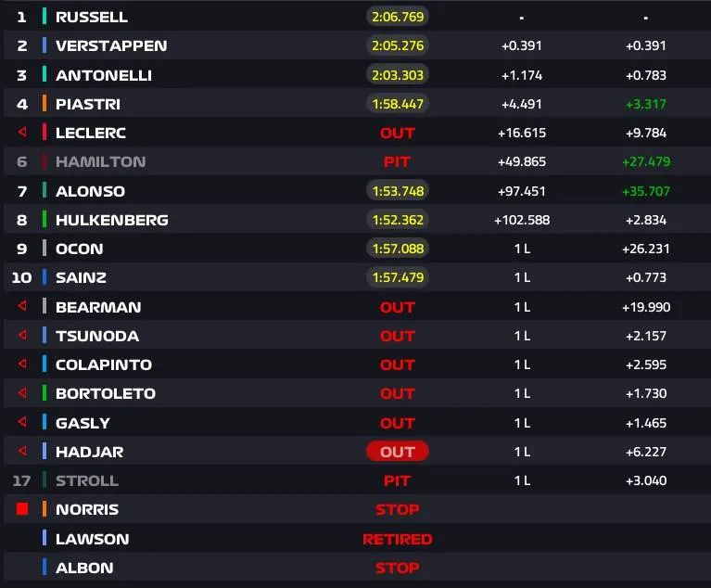
Task: Click the red arrow icon beside Tsunoda
Action: click(22, 336)
